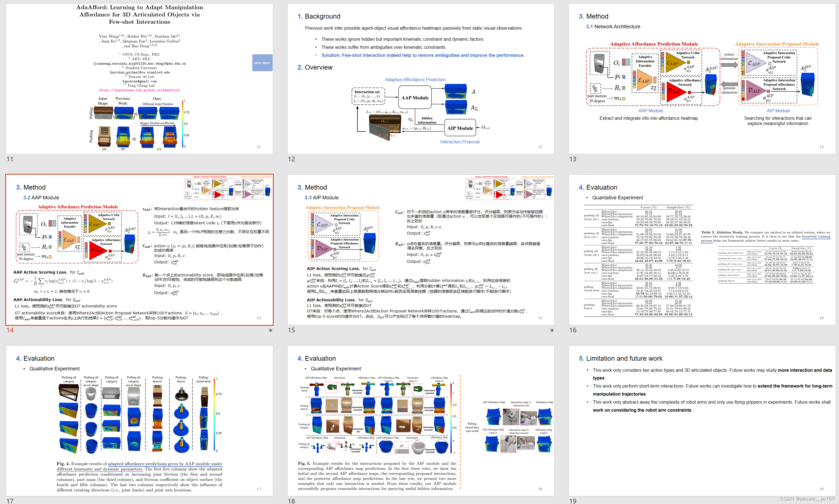The height and width of the screenshot is (504, 839).
Task: Select slide 13 Network Architecture thumbnail
Action: click(x=702, y=78)
